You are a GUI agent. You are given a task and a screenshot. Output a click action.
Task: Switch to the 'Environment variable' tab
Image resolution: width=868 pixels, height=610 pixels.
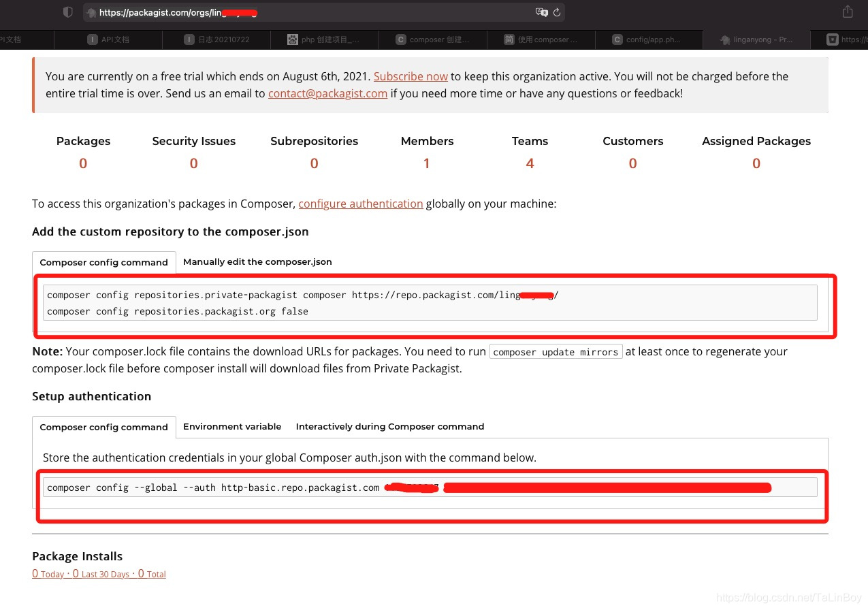pos(232,426)
